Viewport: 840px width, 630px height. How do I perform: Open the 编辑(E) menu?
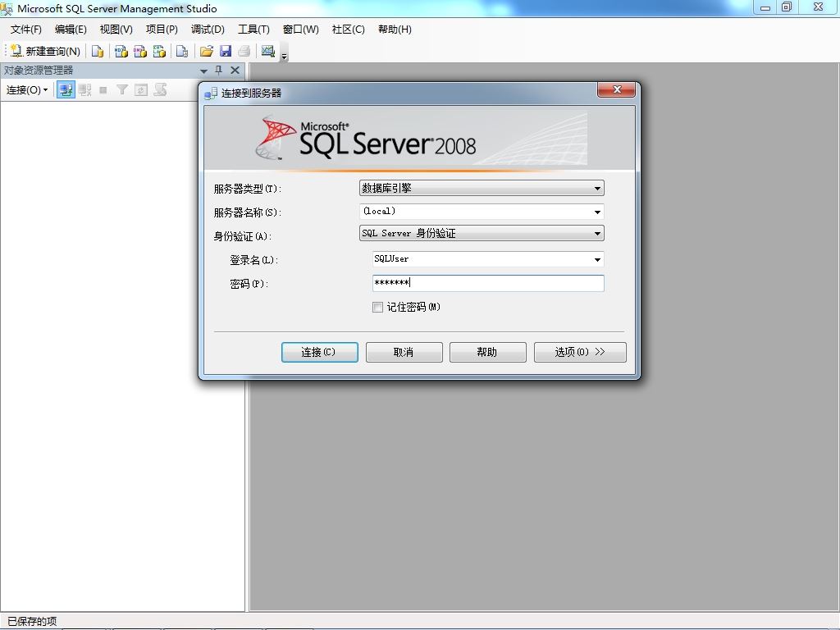point(71,30)
